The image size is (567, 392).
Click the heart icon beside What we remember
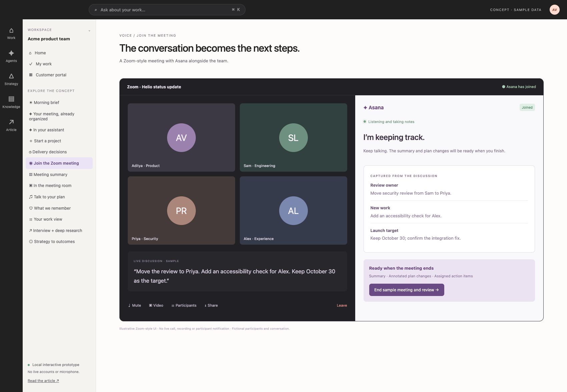click(x=31, y=208)
